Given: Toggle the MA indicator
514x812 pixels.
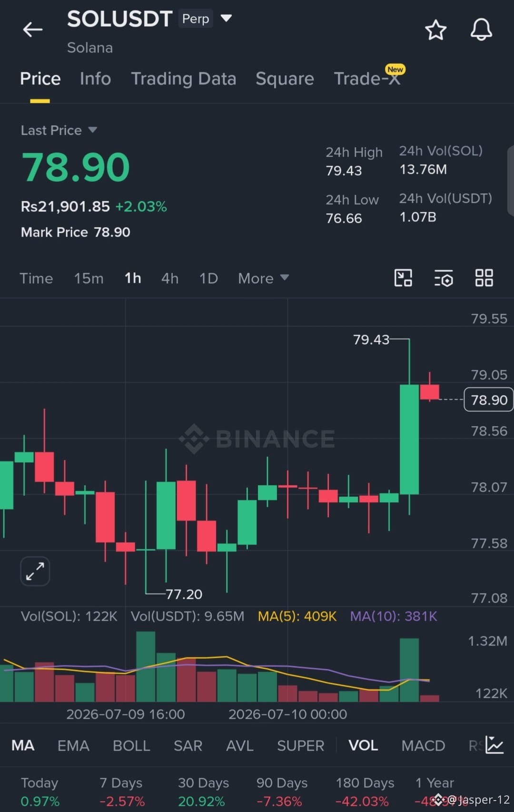Looking at the screenshot, I should click(23, 745).
